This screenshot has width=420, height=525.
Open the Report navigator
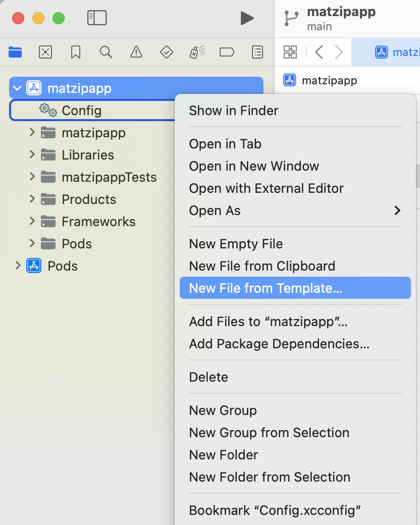[x=257, y=52]
